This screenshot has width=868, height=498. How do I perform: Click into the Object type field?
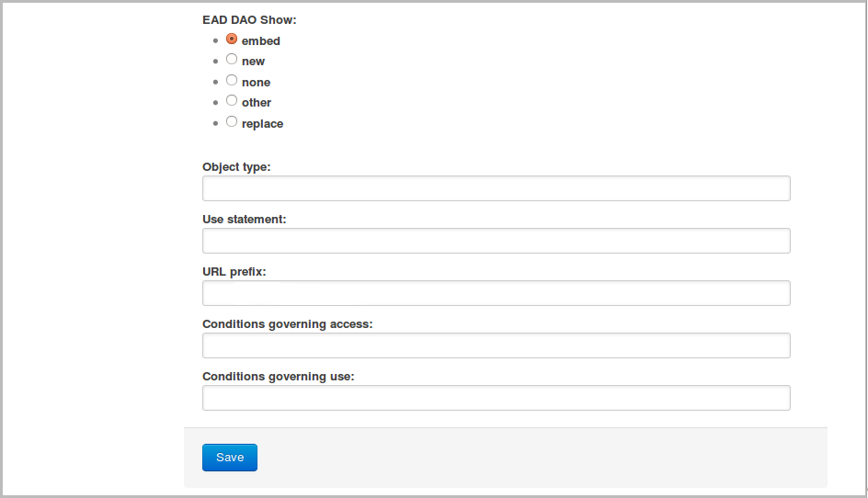coord(496,188)
